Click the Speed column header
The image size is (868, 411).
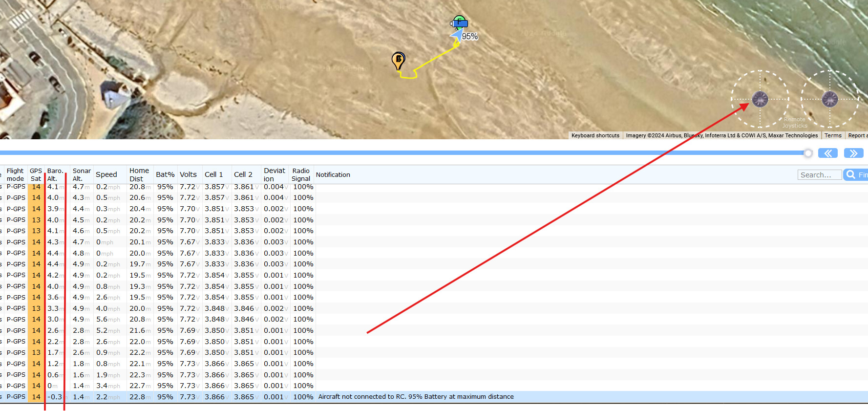tap(106, 174)
